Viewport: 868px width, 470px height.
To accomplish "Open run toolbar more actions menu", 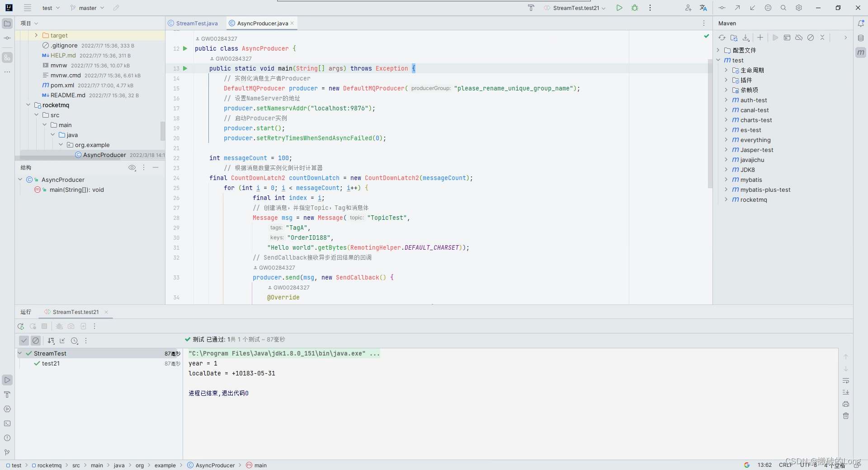I will pos(94,326).
